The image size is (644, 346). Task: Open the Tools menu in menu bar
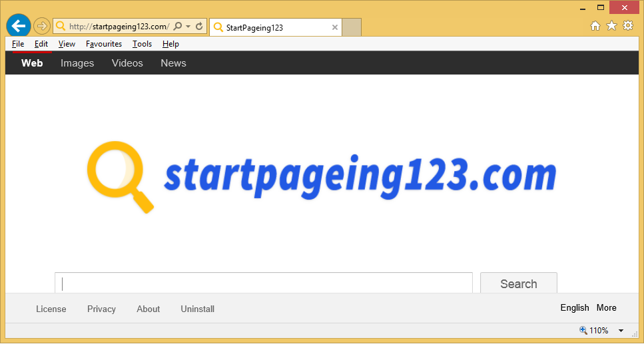(x=142, y=44)
